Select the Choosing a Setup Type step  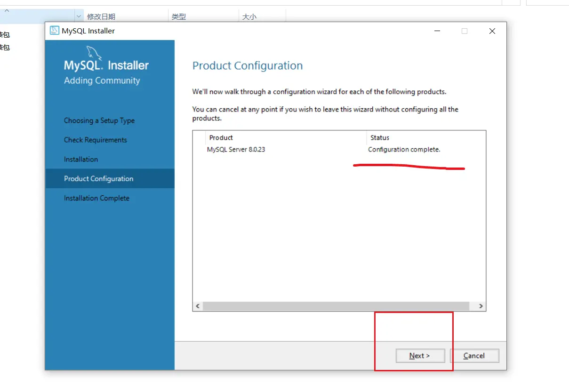[99, 120]
